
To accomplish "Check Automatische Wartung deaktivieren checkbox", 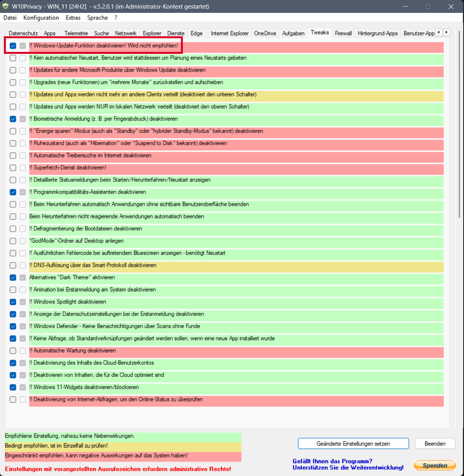I will 13,351.
